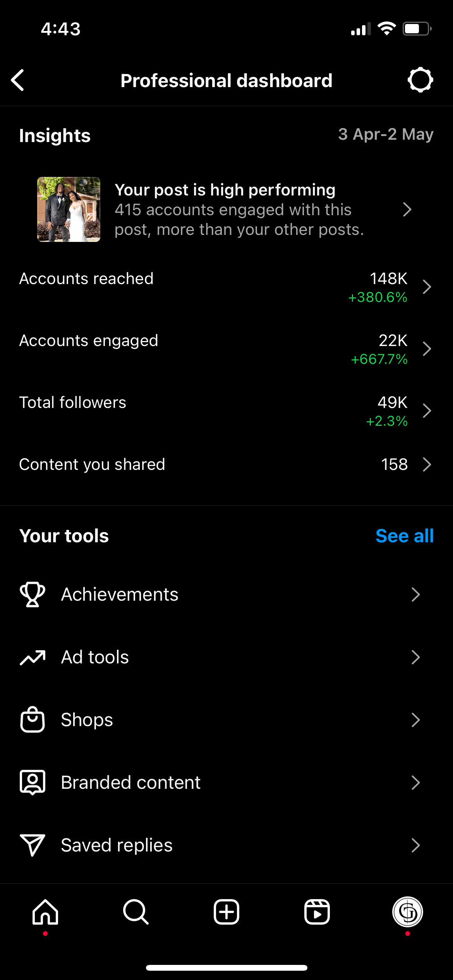Image resolution: width=453 pixels, height=980 pixels.
Task: Go back using the left arrow
Action: click(18, 81)
